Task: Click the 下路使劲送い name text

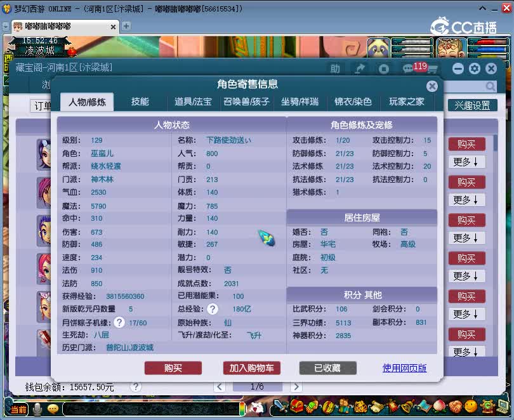Action: click(x=228, y=140)
